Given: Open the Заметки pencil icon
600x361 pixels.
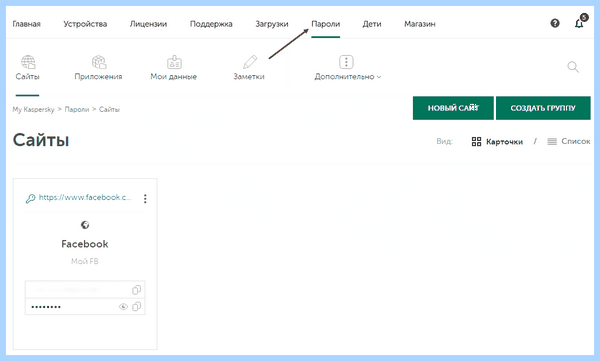Looking at the screenshot, I should [250, 62].
